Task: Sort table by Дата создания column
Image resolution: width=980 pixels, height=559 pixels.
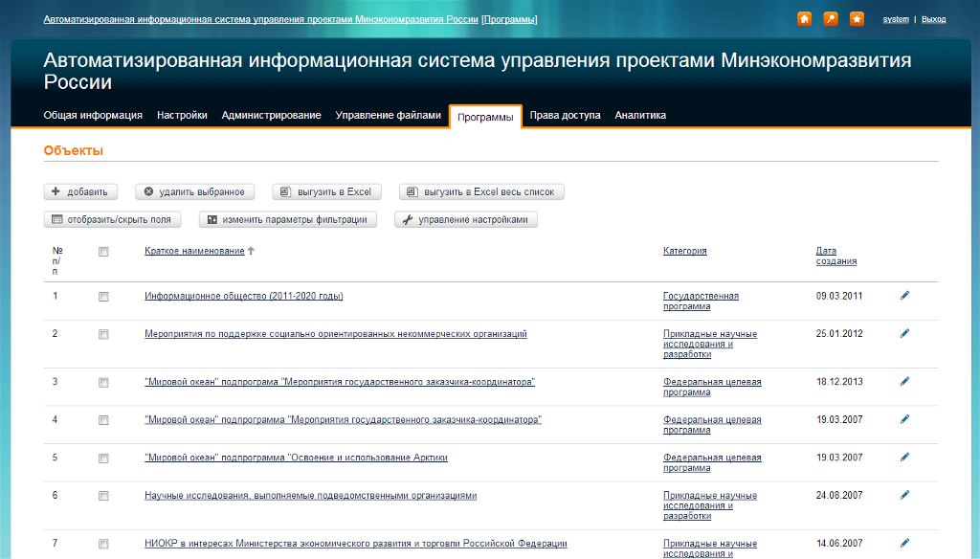Action: click(835, 256)
